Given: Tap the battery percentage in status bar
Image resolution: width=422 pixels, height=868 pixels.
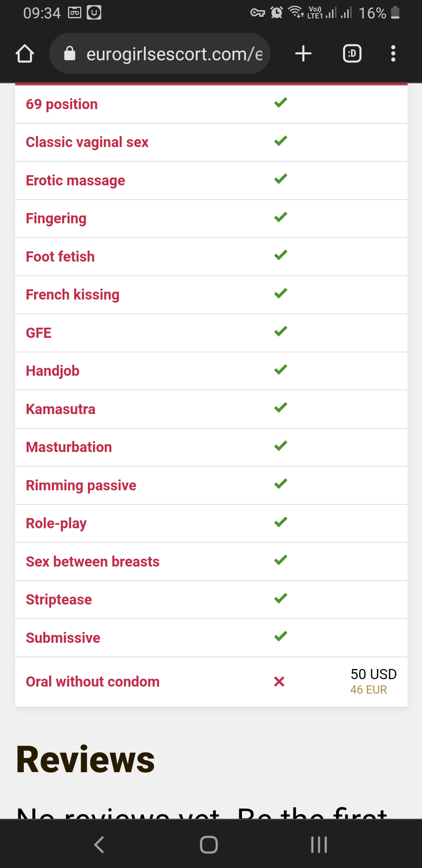Looking at the screenshot, I should 372,13.
